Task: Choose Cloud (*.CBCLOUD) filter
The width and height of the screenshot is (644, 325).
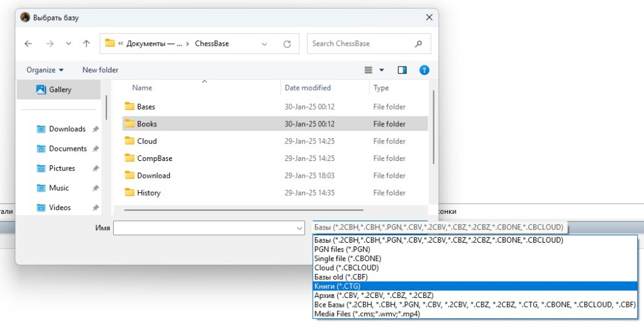Action: pos(475,268)
